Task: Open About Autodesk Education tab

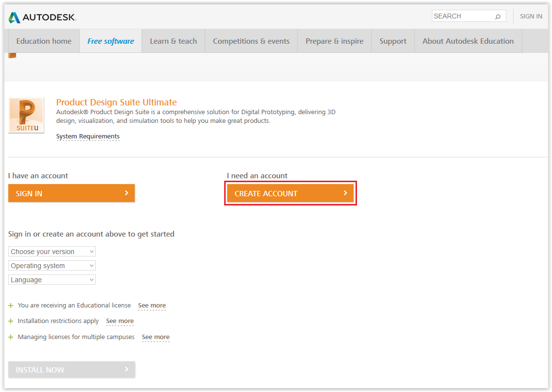Action: pos(468,41)
